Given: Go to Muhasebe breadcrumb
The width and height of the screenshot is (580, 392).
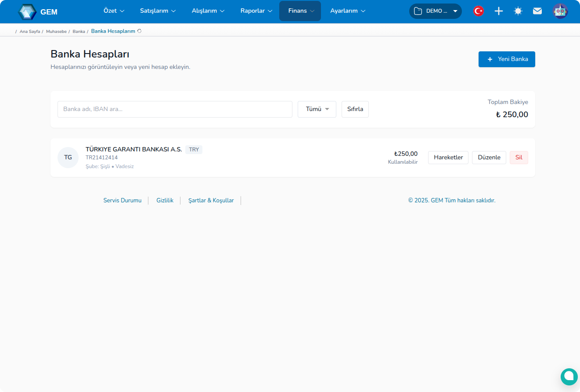Looking at the screenshot, I should coord(56,32).
